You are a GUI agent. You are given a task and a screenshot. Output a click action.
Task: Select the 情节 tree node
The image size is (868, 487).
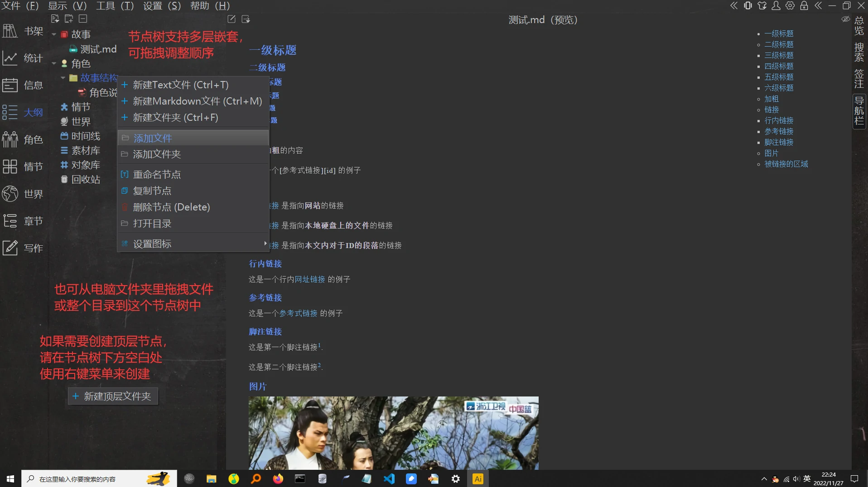coord(81,107)
